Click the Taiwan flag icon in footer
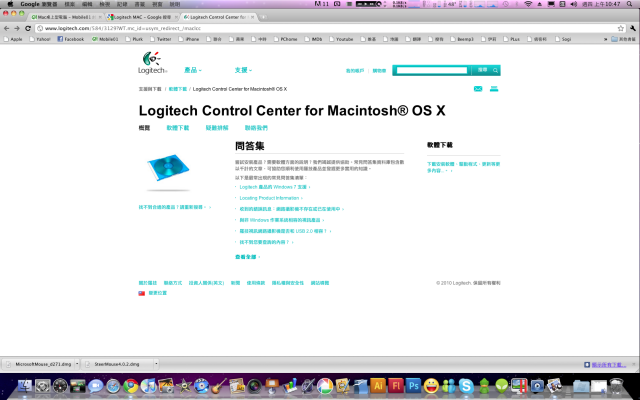Screen dimensions: 640x400 (142, 293)
